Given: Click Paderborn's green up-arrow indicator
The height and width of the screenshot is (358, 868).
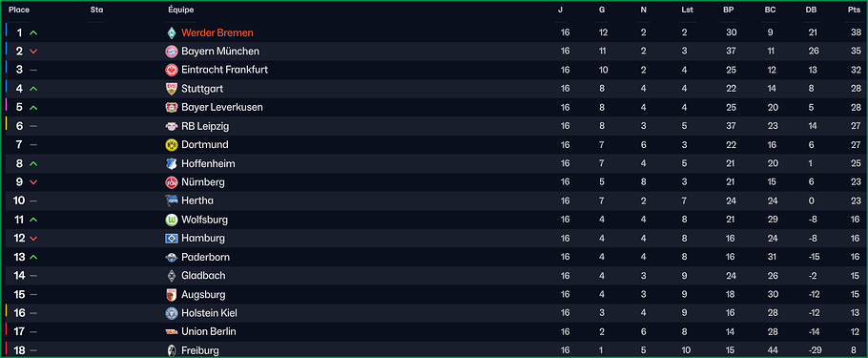Looking at the screenshot, I should (33, 257).
